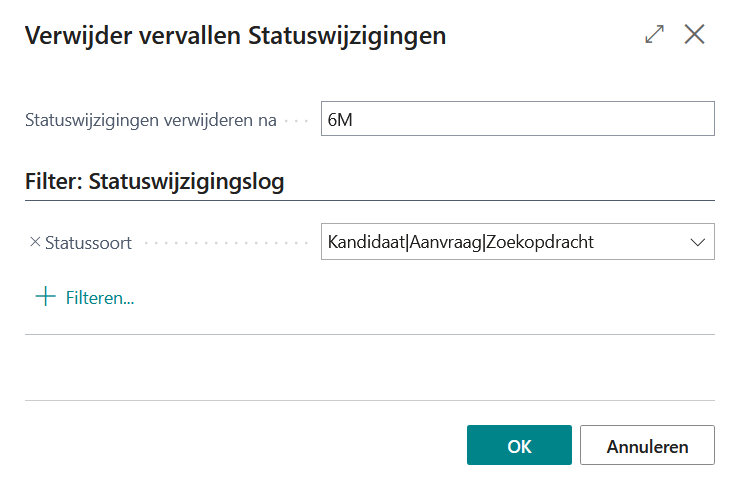
Task: Expand the dialog to full screen
Action: pyautogui.click(x=655, y=34)
